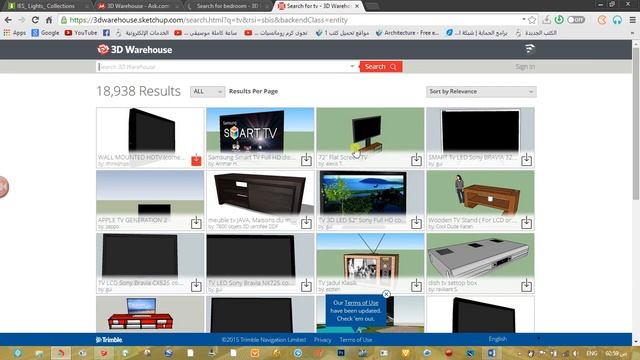Download the meuble tv JAVA model
The width and height of the screenshot is (640, 360).
(306, 223)
